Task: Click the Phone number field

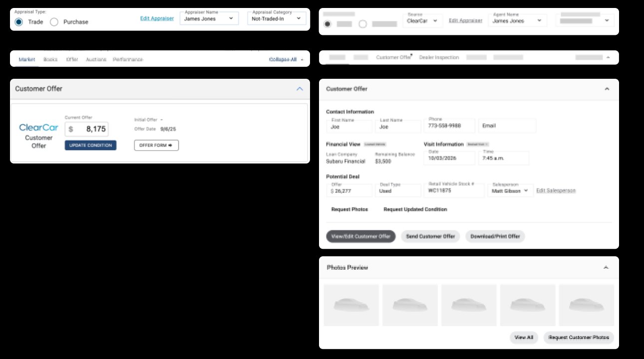Action: [x=450, y=126]
